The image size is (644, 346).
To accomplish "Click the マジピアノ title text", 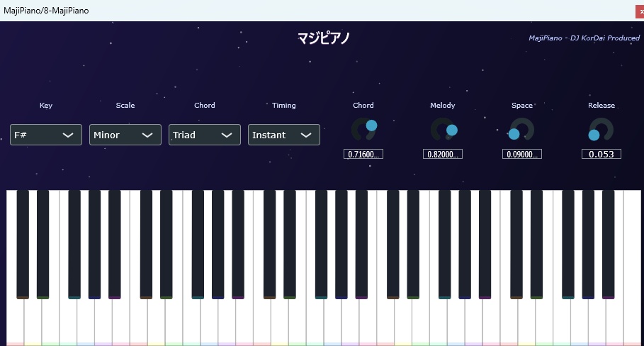I will click(x=323, y=38).
